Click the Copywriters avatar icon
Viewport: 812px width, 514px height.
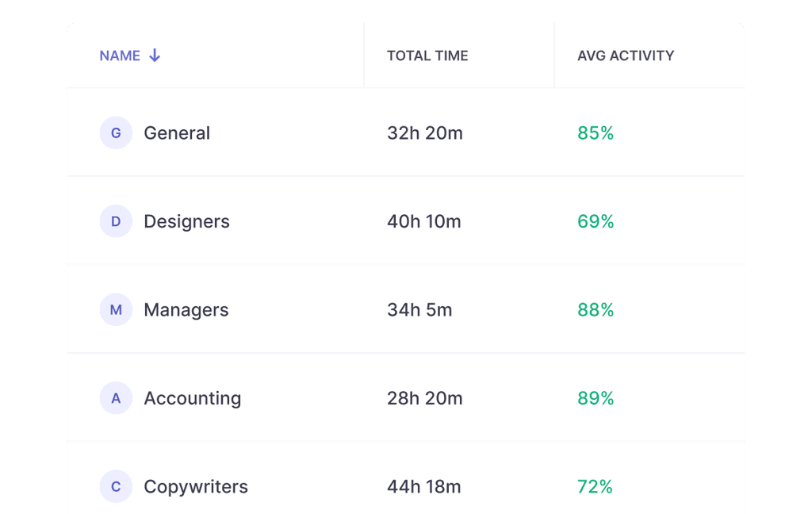point(116,486)
